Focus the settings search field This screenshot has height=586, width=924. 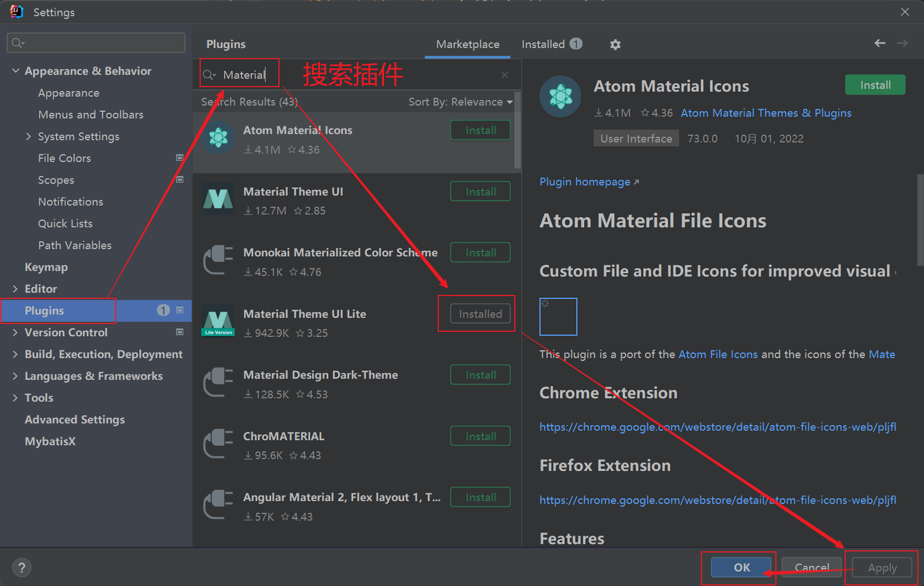tap(96, 43)
